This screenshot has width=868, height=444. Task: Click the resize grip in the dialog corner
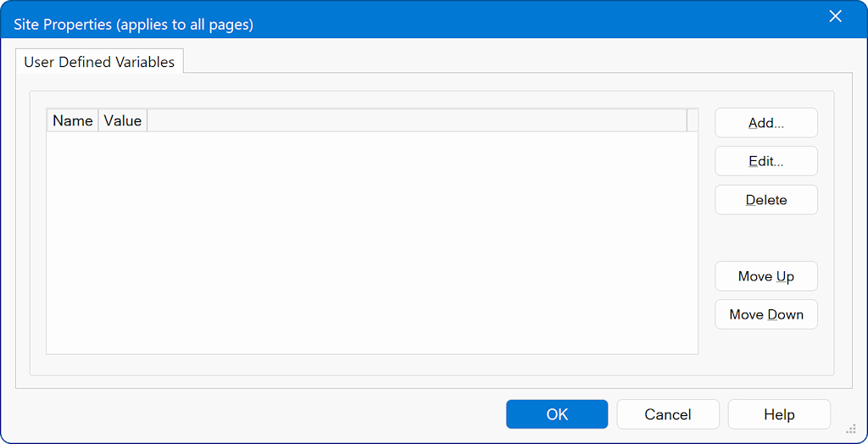coord(850,429)
